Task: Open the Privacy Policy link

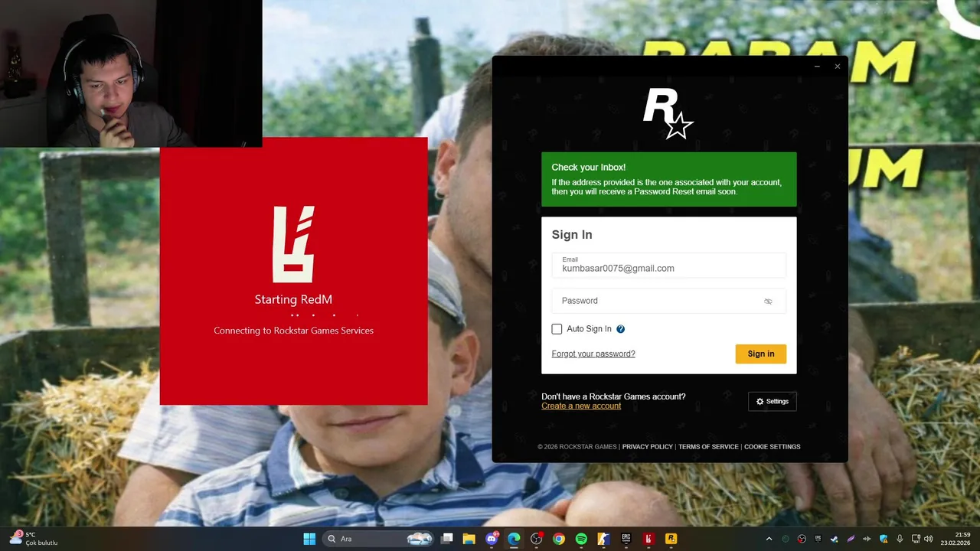Action: click(x=647, y=447)
